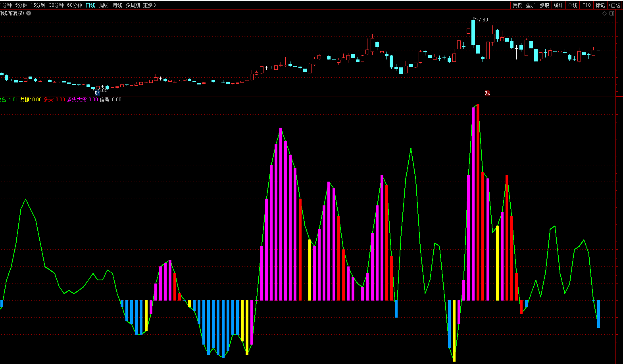Viewport: 623px width, 364px height.
Task: Open the 复权 adjustment menu
Action: click(517, 5)
